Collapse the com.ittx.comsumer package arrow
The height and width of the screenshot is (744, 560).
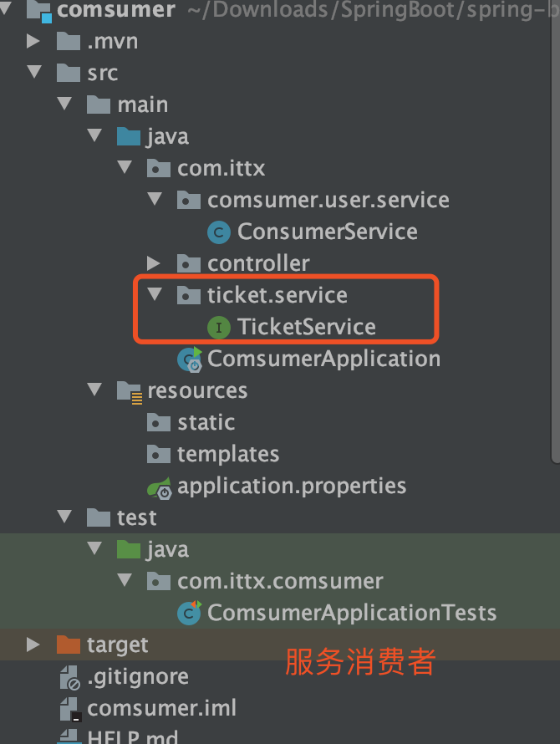point(125,580)
